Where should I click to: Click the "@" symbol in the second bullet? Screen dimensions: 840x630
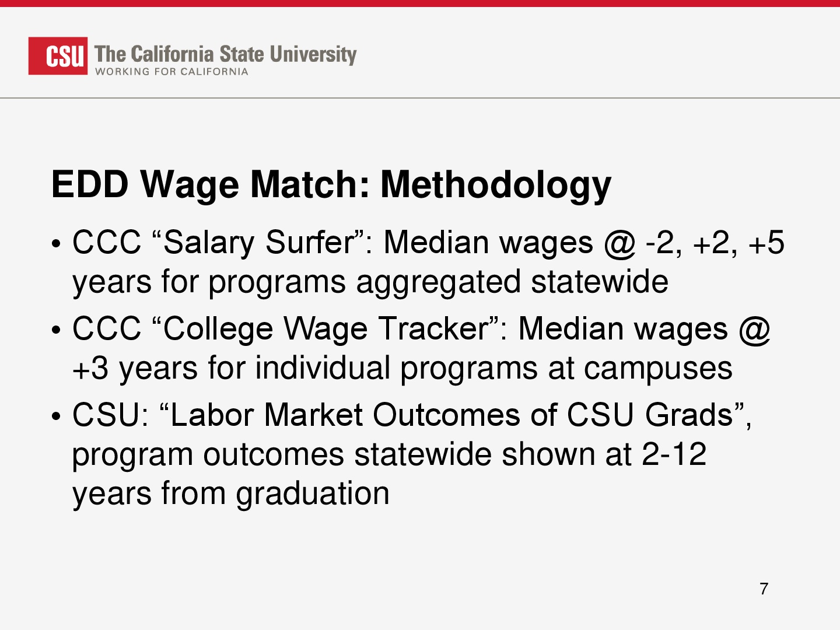(754, 330)
